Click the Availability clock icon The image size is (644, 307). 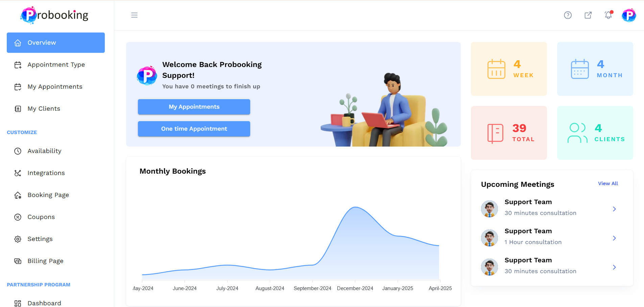point(18,151)
